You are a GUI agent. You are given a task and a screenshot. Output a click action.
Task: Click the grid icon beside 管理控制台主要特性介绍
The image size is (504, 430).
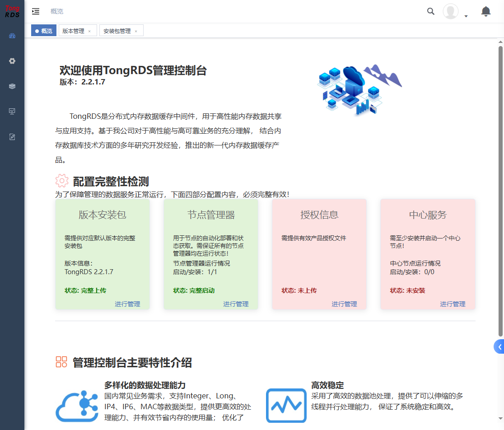[61, 362]
